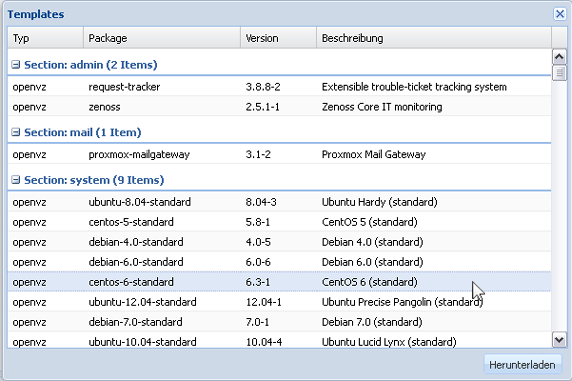
Task: Click openvz type in debian-7.0-standard row
Action: 30,322
